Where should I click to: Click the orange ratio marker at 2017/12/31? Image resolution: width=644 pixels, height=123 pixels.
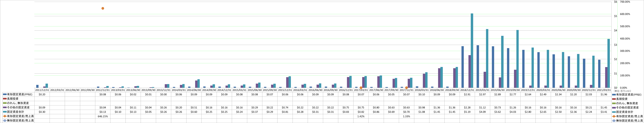407,88
